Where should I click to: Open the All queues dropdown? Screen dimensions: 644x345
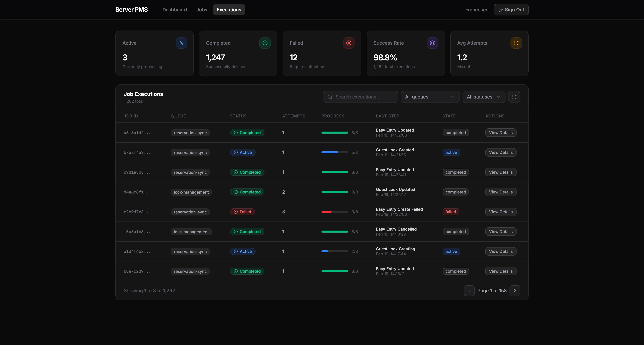click(x=430, y=97)
